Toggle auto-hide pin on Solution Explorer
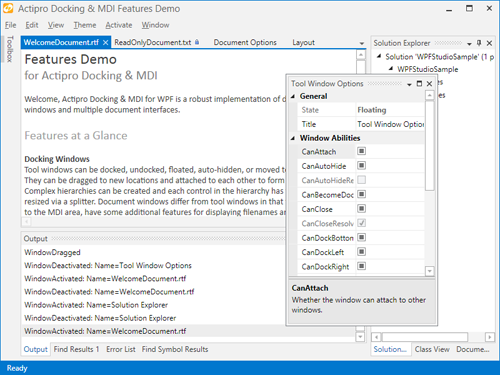 (x=479, y=43)
